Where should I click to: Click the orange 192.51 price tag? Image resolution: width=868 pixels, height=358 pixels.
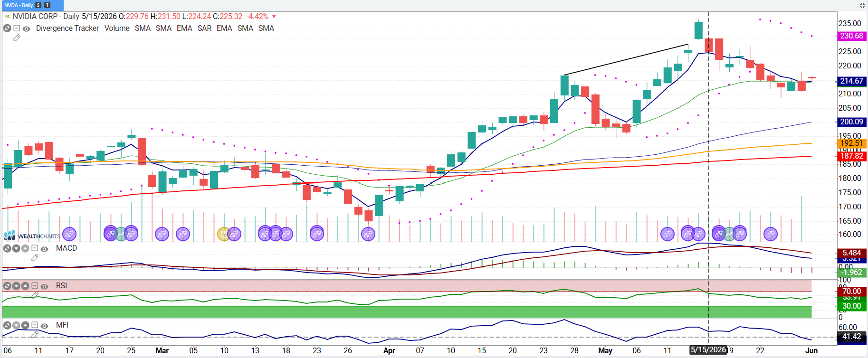pos(851,143)
